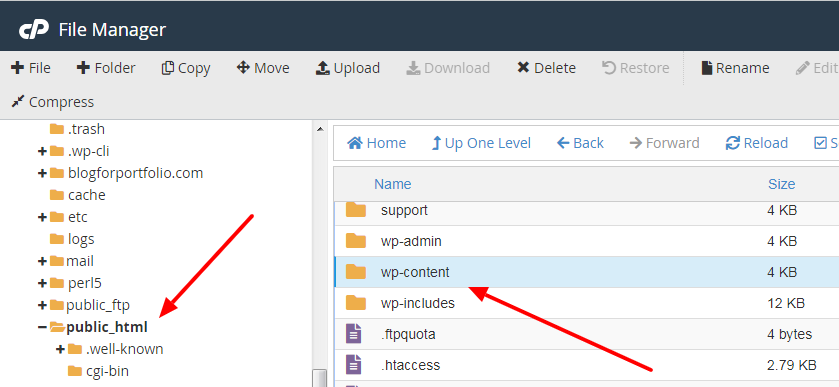Click the perl5 folder icon in tree
The height and width of the screenshot is (387, 839).
[57, 283]
